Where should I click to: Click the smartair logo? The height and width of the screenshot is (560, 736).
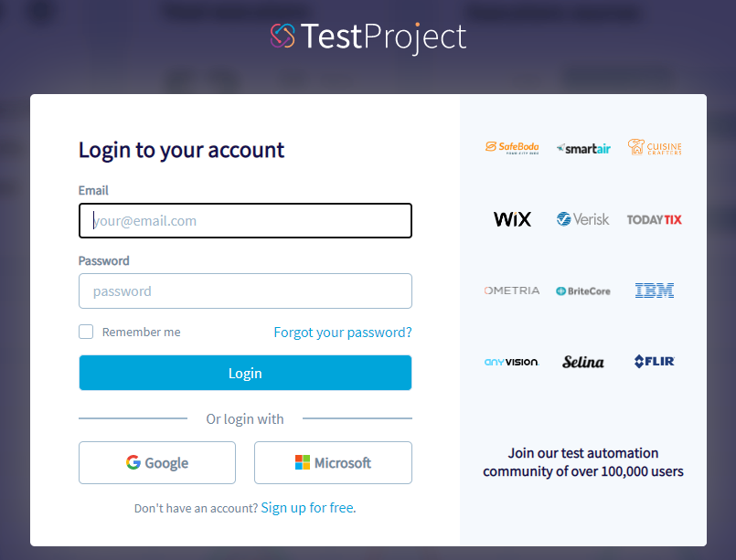coord(583,148)
